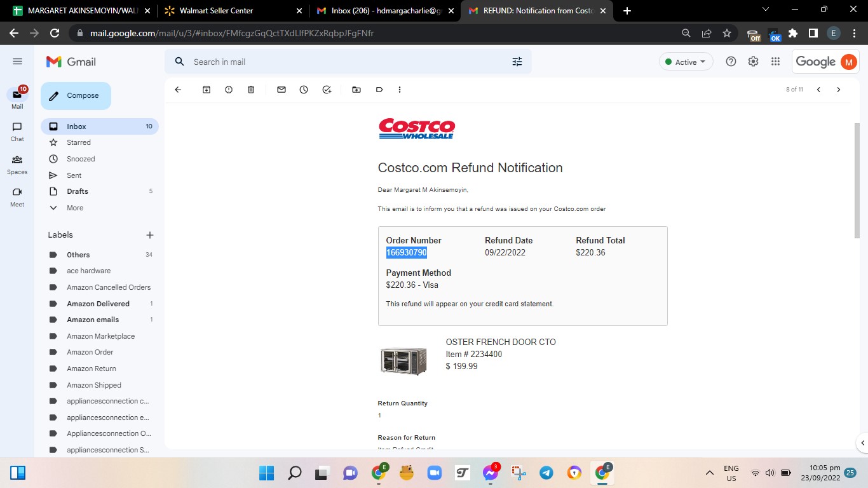Delete email using trash icon
Viewport: 868px width, 488px height.
point(251,90)
